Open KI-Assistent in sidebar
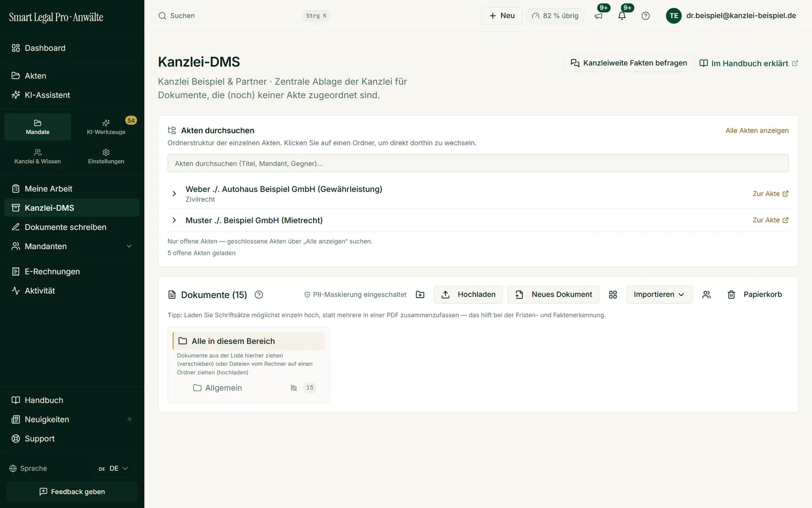 pyautogui.click(x=72, y=95)
